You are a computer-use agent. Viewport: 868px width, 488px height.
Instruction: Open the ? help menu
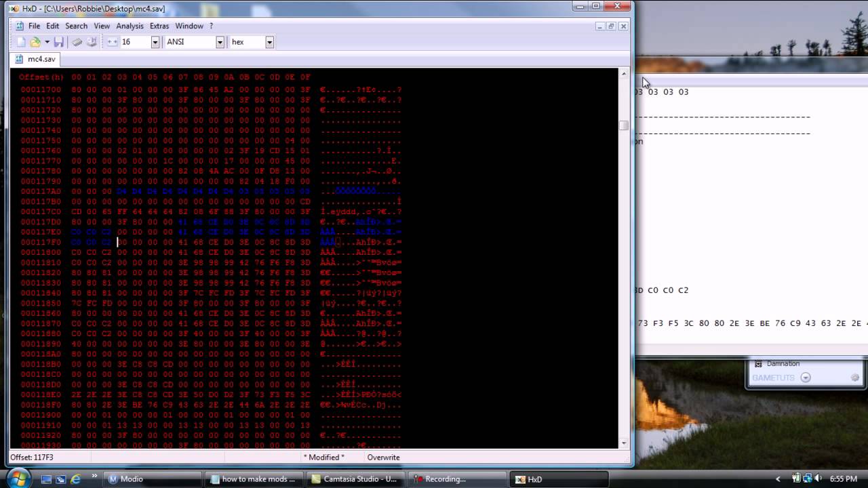click(211, 26)
